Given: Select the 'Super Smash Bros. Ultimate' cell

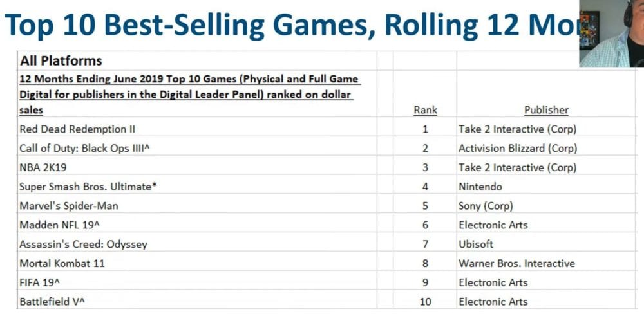Looking at the screenshot, I should point(89,187).
